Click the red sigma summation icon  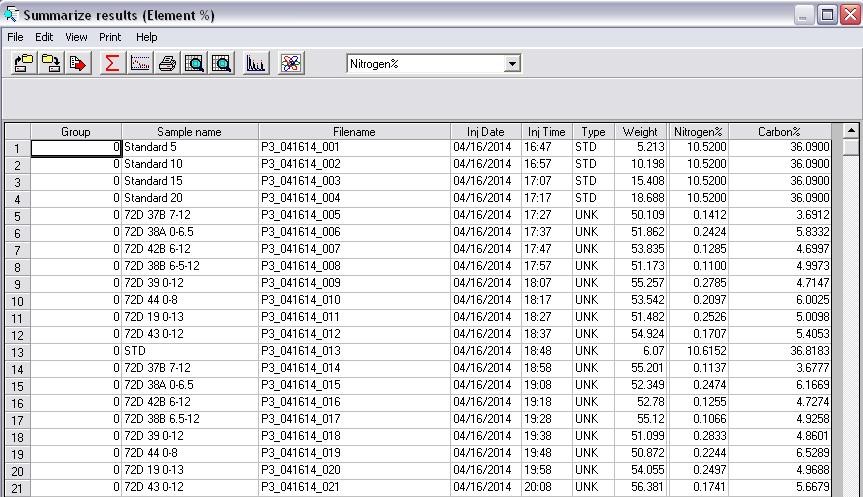[x=111, y=63]
